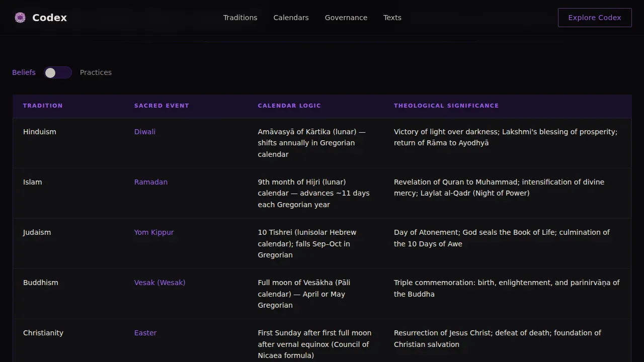Toggle the Beliefs/Practices switch

tap(58, 72)
